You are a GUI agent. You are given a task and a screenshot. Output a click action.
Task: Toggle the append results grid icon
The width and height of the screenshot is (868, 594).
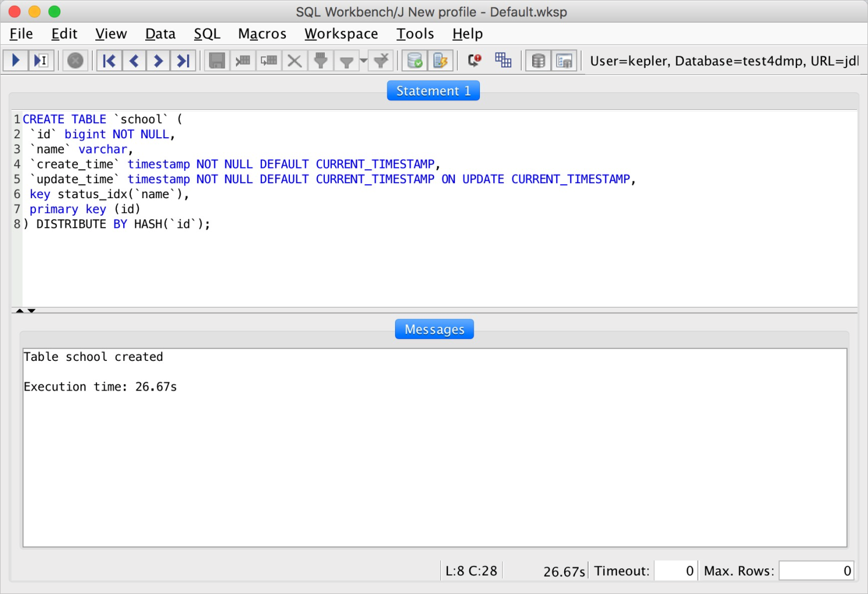(x=503, y=60)
